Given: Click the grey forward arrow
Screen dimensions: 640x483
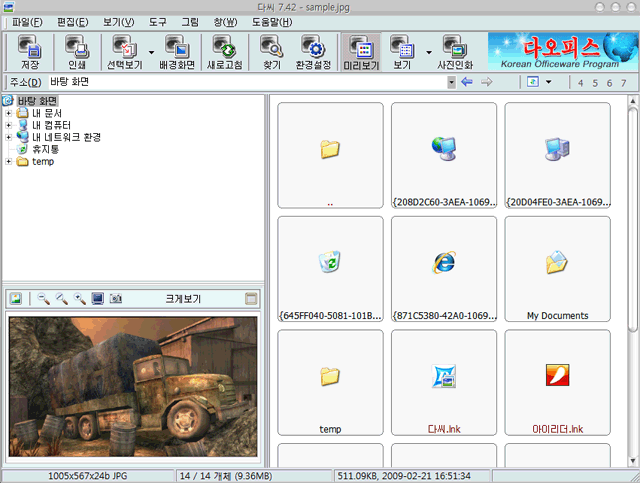Looking at the screenshot, I should 487,82.
